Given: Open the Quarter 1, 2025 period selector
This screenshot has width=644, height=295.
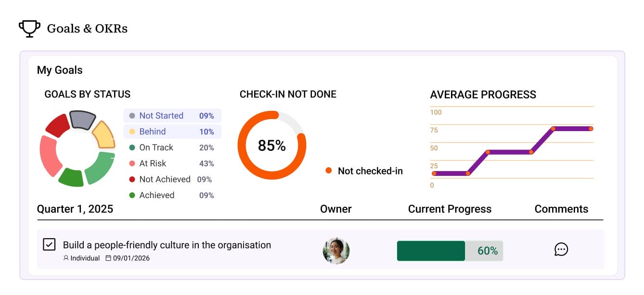Looking at the screenshot, I should click(x=75, y=209).
